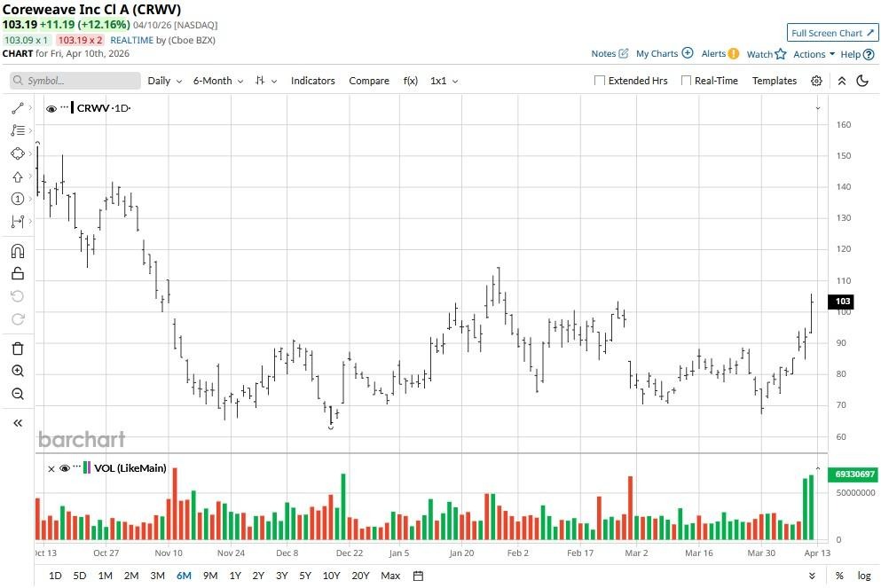Click the 69330697 volume value label
881x588 pixels.
point(854,474)
